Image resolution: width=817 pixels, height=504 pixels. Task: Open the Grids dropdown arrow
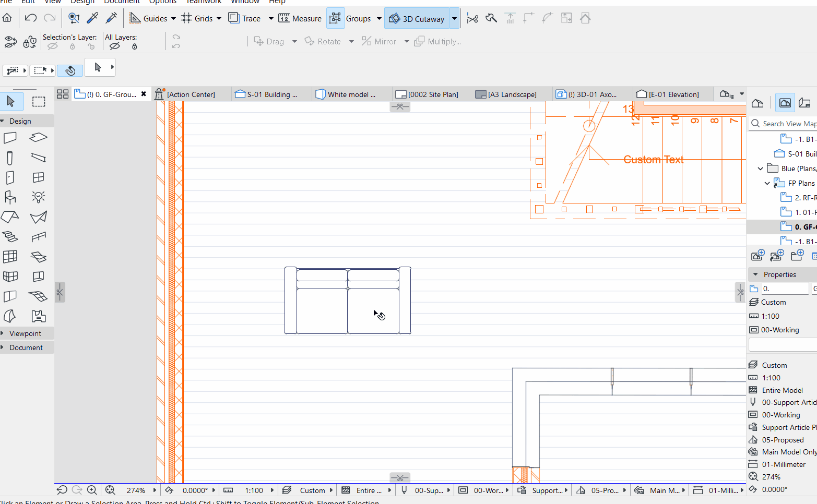pos(219,19)
